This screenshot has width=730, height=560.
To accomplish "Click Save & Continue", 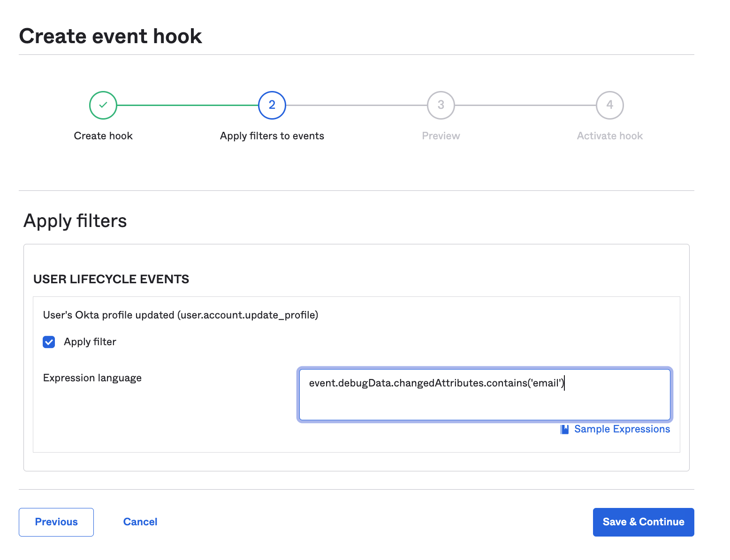I will (643, 522).
